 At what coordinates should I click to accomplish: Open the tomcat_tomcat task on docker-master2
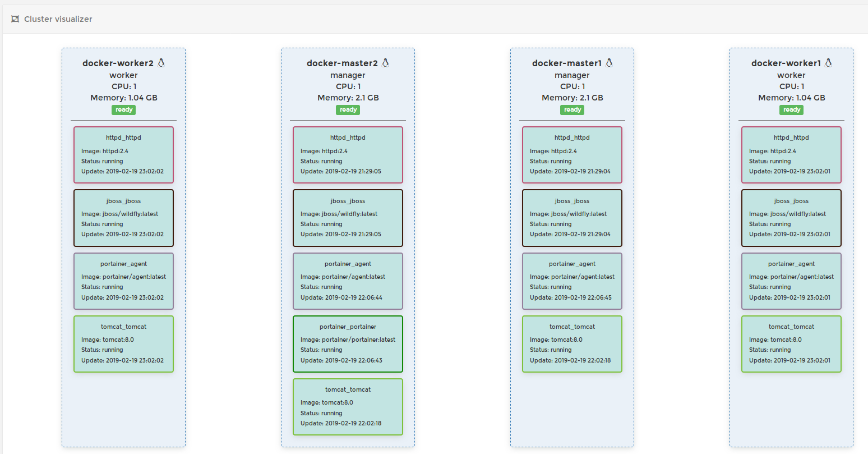coord(348,407)
